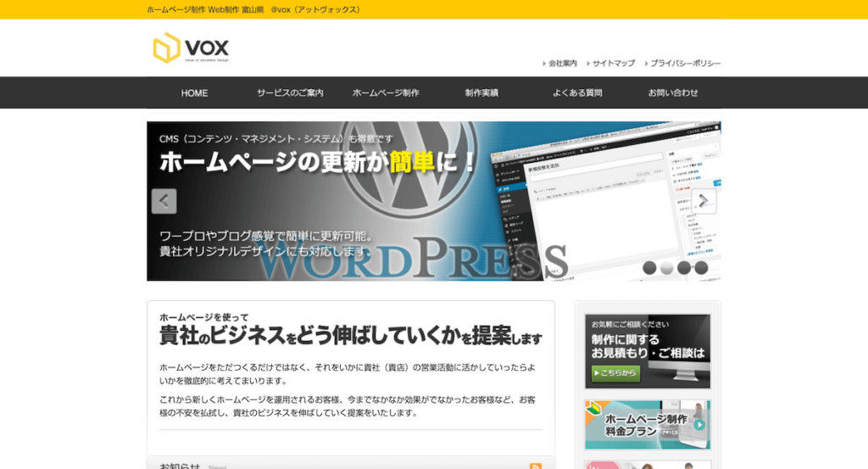Viewport: 868px width, 469px height.
Task: Open the 制作実績 menu item
Action: point(481,93)
